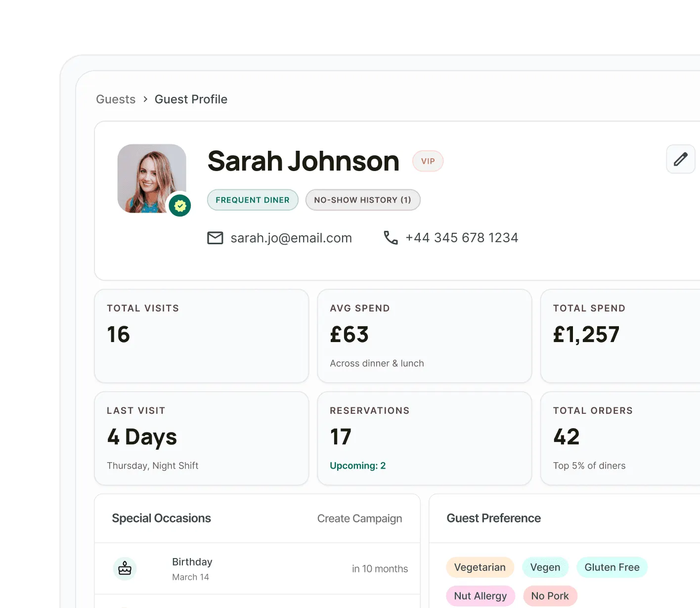This screenshot has width=700, height=608.
Task: Open the Avg Spend card
Action: (x=425, y=336)
